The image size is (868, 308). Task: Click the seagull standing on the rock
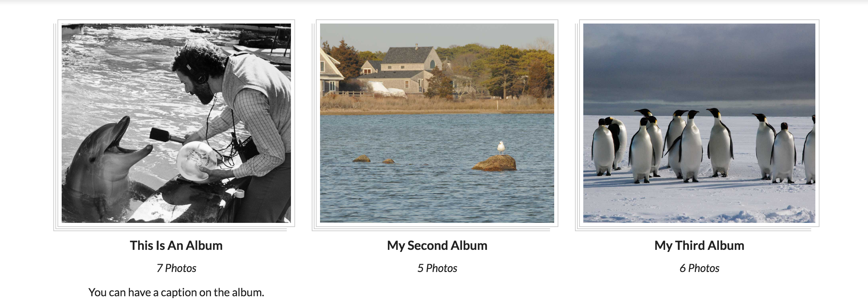[x=501, y=147]
